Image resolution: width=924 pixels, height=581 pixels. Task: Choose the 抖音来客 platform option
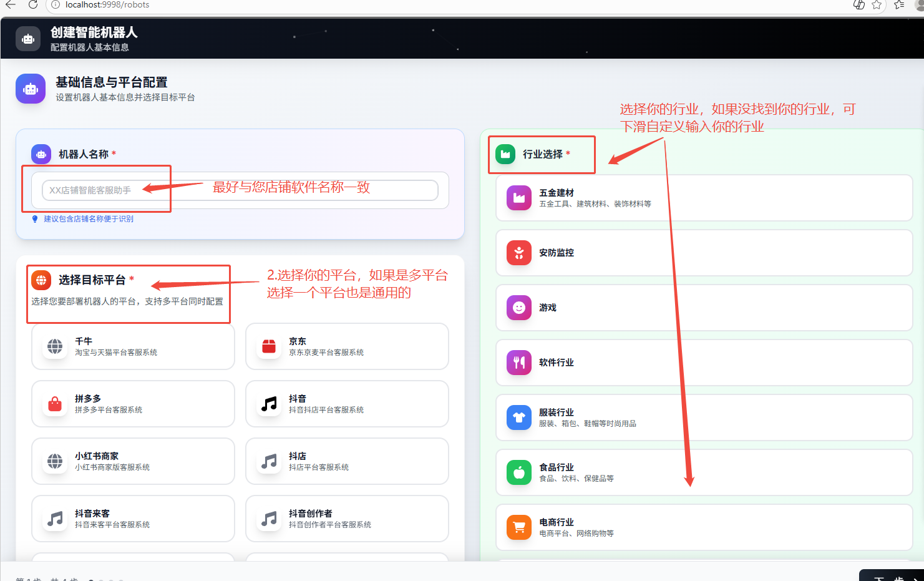[133, 519]
